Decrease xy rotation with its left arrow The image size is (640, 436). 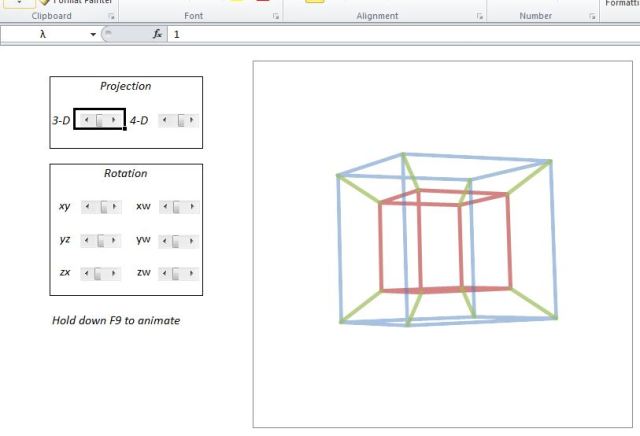[86, 207]
